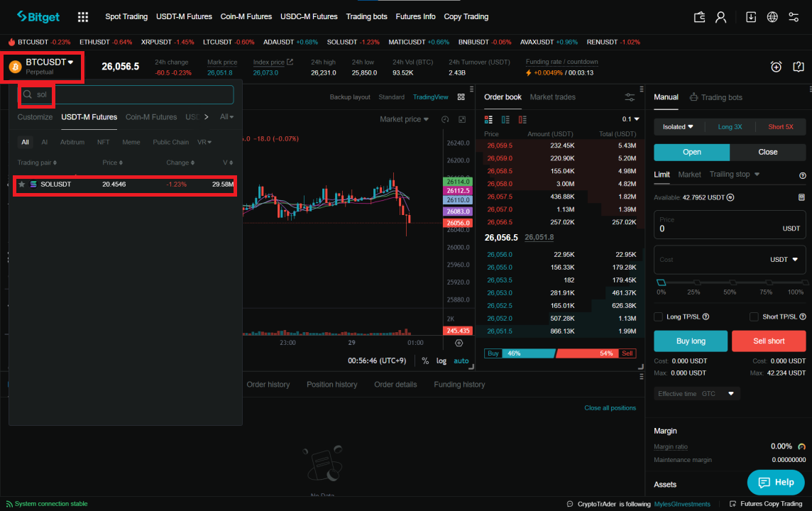The image size is (812, 511).
Task: Expand the Trailing stop order type dropdown
Action: pyautogui.click(x=735, y=175)
